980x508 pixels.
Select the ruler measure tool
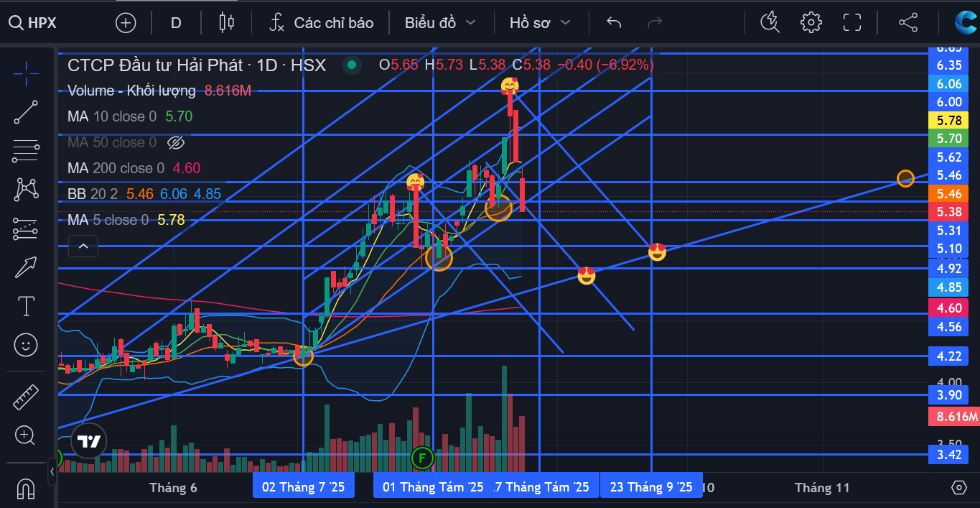(x=27, y=396)
